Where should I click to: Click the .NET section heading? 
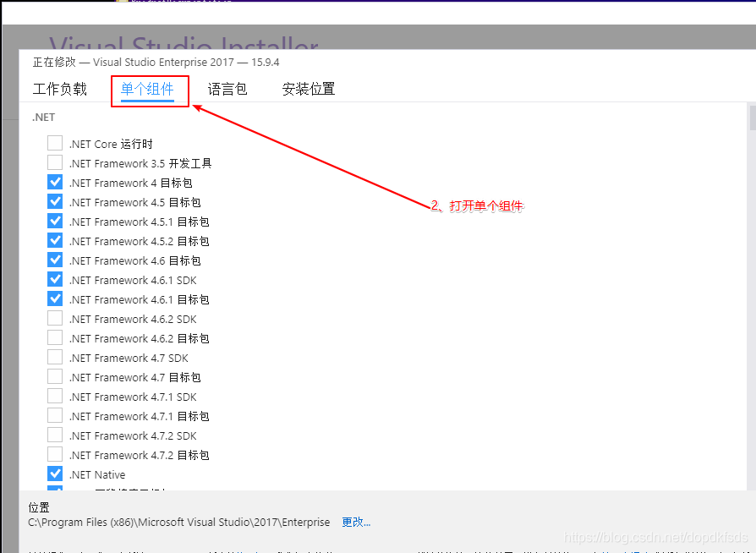pyautogui.click(x=43, y=118)
